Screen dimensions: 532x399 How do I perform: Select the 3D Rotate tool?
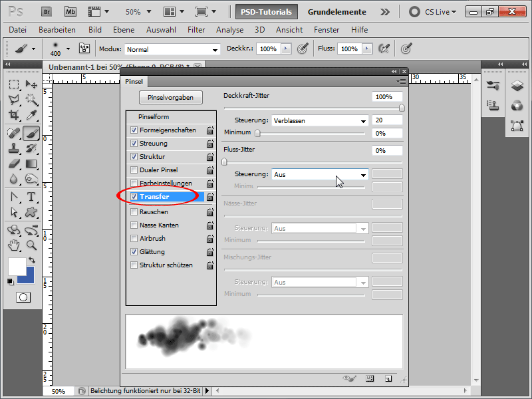[13, 230]
